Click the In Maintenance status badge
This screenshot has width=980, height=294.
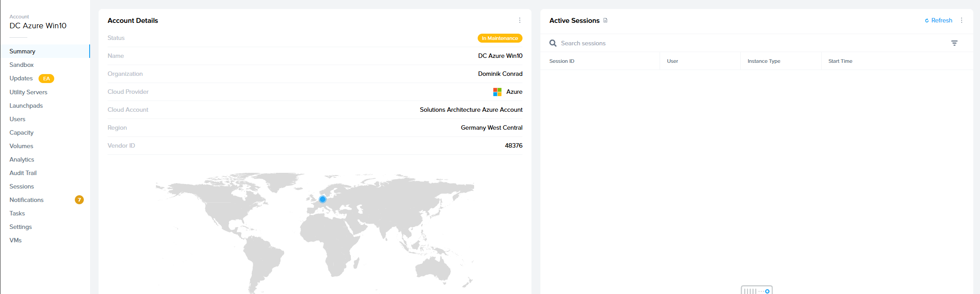point(500,38)
